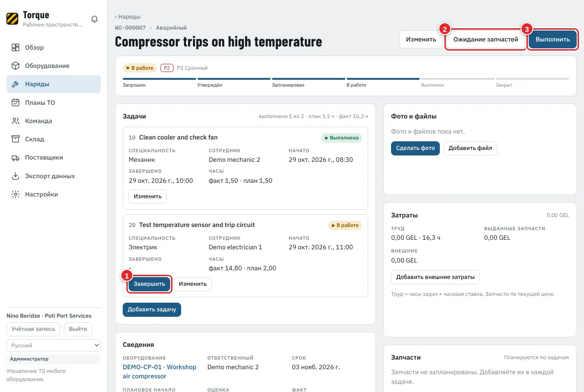The image size is (584, 392).
Task: Click the Выполнен progress step
Action: pyautogui.click(x=458, y=83)
